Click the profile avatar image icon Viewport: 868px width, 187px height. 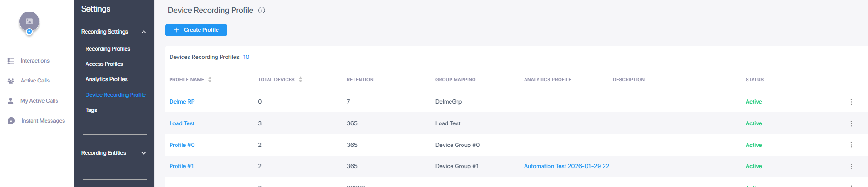pyautogui.click(x=29, y=22)
